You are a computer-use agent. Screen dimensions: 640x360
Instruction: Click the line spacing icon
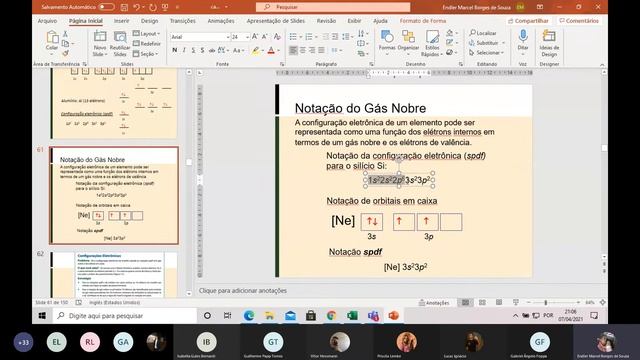pos(347,37)
